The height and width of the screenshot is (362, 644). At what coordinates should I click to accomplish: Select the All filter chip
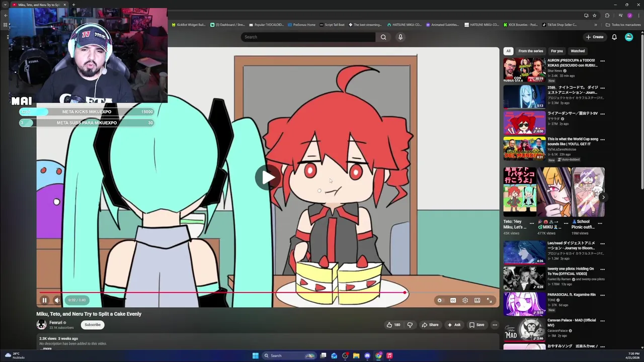tap(508, 51)
